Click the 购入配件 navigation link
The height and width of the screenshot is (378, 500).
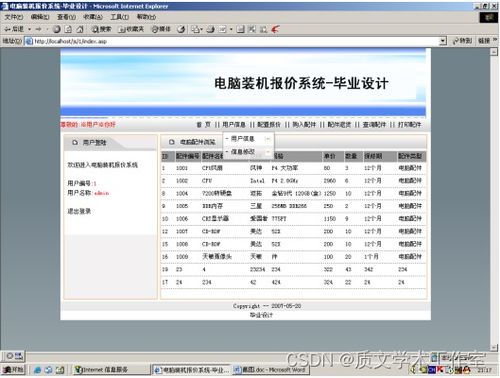click(304, 125)
